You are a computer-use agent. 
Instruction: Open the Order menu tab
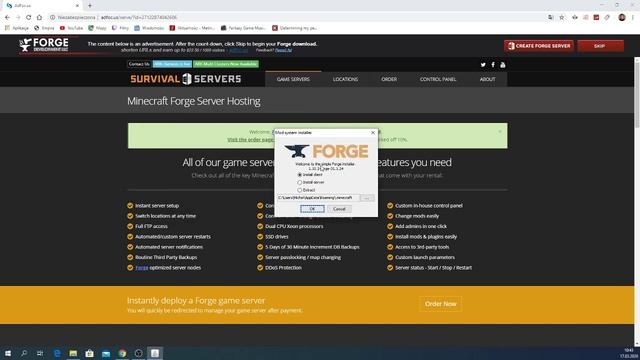389,79
